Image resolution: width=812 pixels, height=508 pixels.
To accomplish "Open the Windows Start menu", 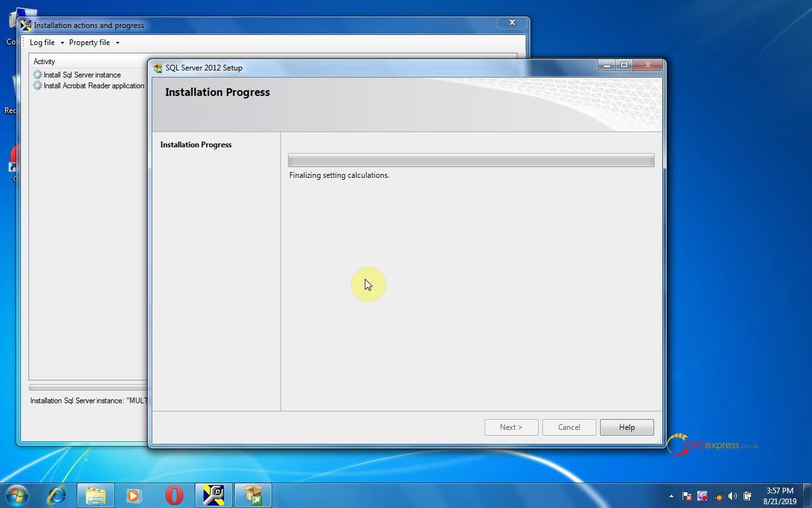I will (x=17, y=495).
